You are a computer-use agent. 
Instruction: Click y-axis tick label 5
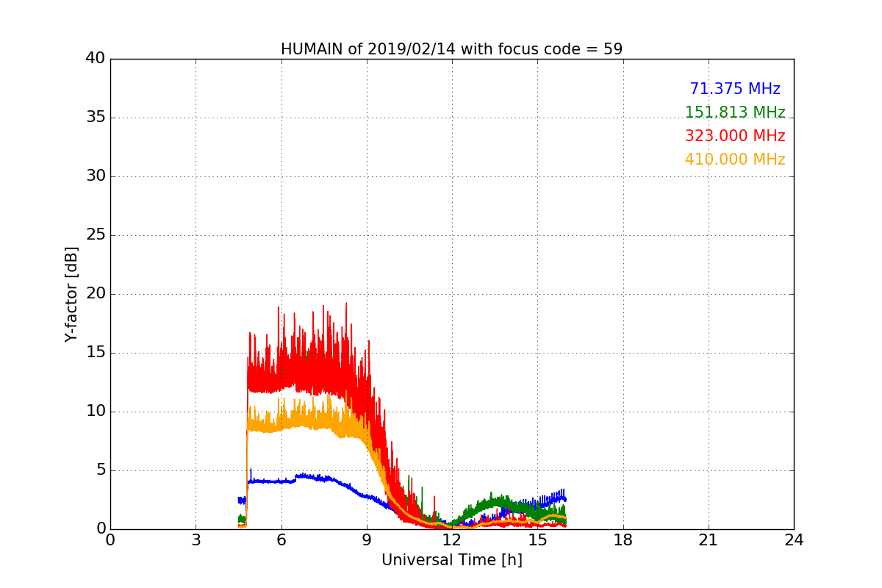tap(100, 470)
